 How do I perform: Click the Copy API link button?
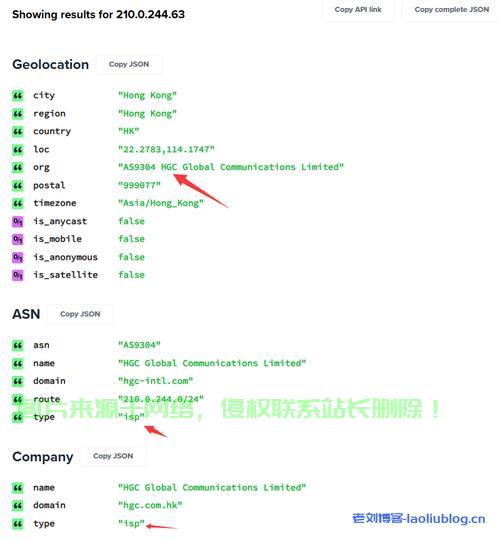click(358, 10)
